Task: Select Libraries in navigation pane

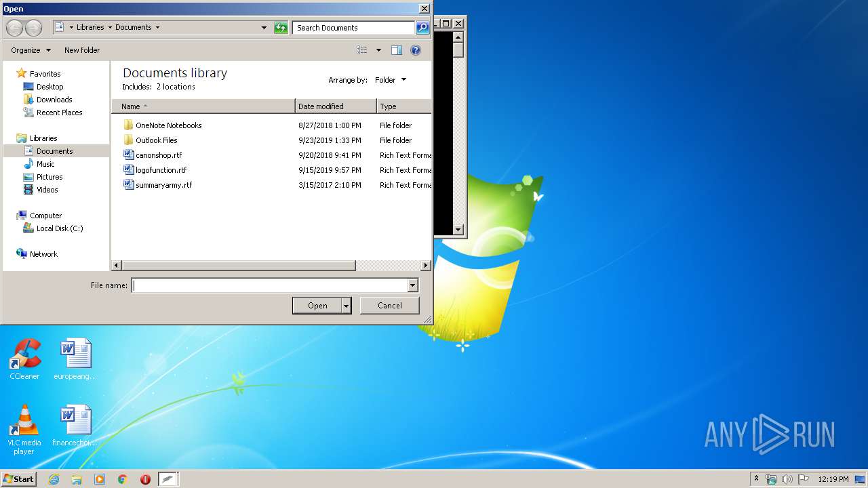Action: pos(43,138)
